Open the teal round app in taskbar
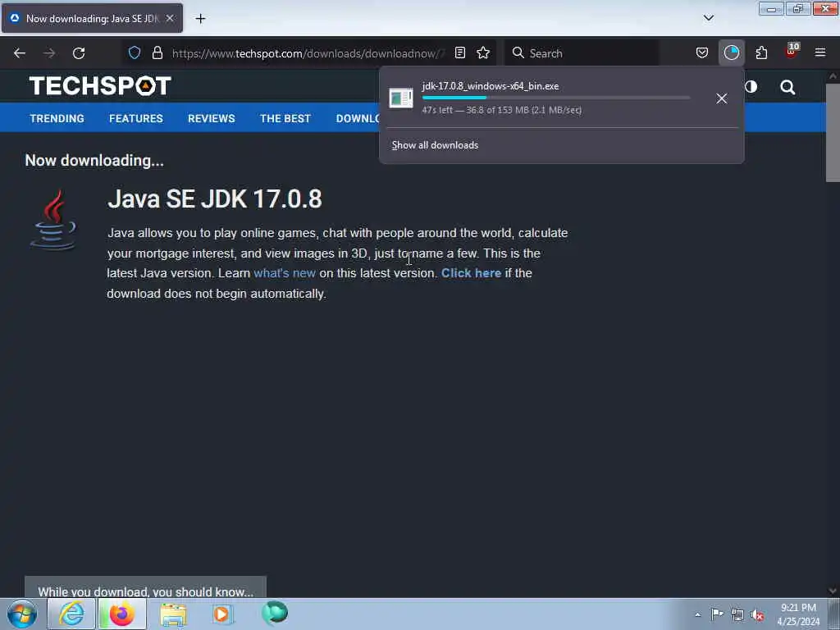Viewport: 840px width, 630px height. [x=275, y=613]
